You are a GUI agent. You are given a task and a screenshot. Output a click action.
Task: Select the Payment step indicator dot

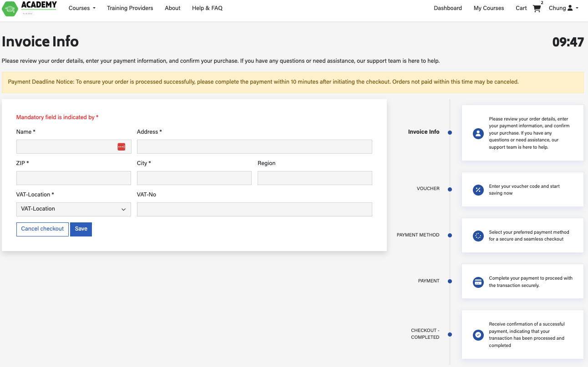click(x=450, y=281)
